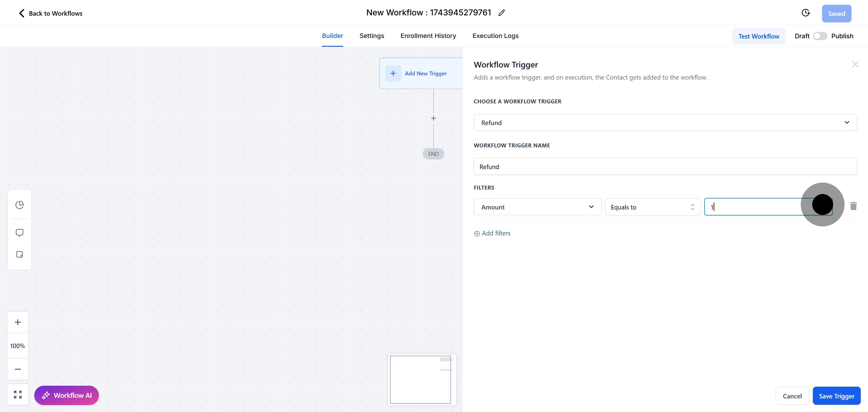868x412 pixels.
Task: Open version history clock icon
Action: tap(805, 13)
